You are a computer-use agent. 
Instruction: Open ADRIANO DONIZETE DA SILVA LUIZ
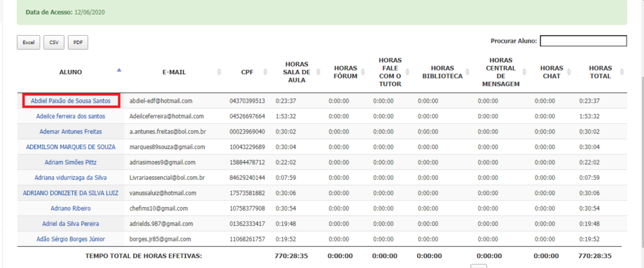point(70,193)
